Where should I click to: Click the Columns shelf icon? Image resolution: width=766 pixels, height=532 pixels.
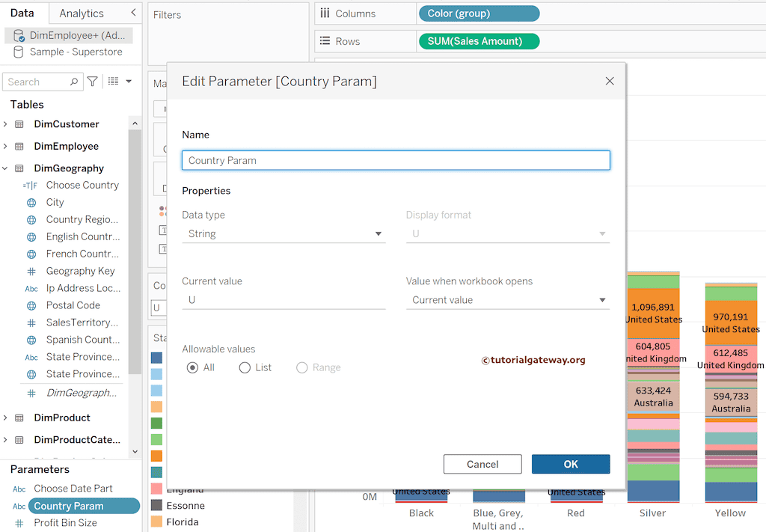pyautogui.click(x=325, y=13)
